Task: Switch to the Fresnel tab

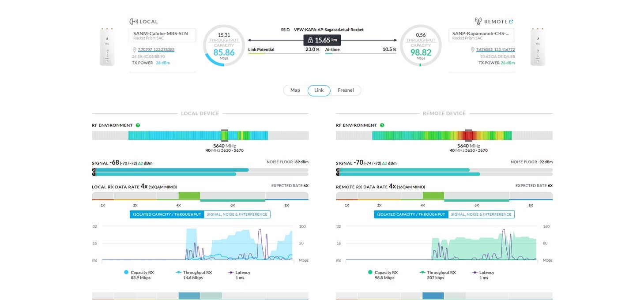Action: coord(346,90)
